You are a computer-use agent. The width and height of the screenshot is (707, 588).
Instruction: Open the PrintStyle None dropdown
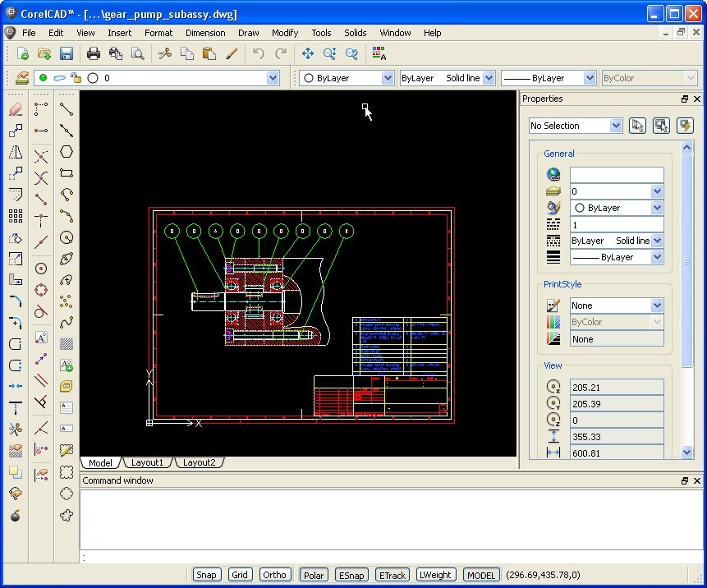[x=657, y=305]
